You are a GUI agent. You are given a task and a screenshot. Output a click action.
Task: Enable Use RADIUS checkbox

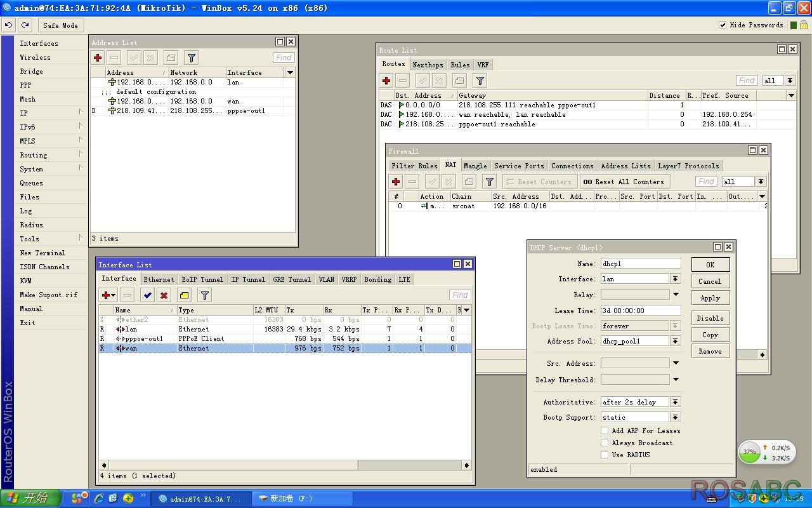(605, 455)
